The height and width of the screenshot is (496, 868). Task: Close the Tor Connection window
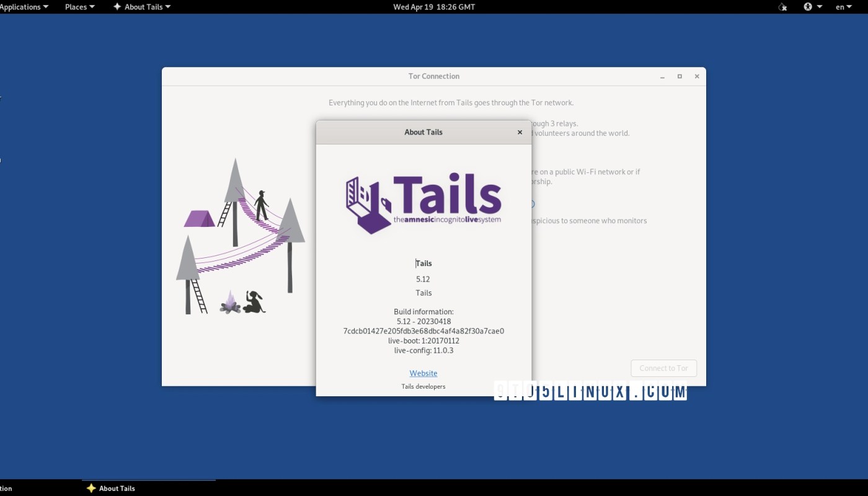[697, 76]
